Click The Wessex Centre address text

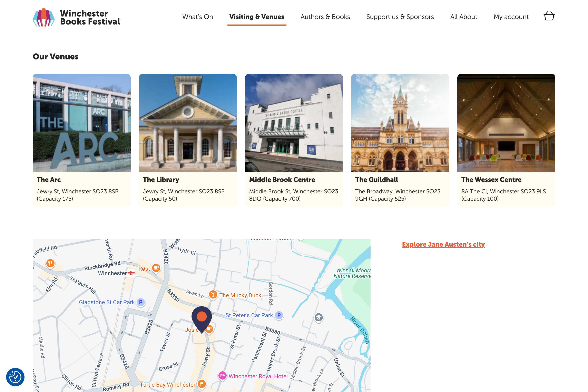[x=503, y=195]
